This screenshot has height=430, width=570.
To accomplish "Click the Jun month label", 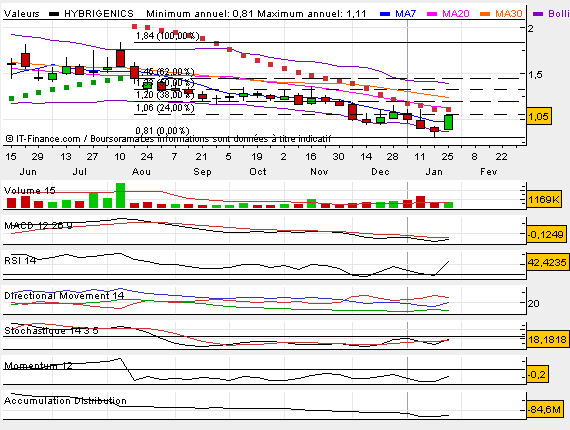I will (28, 172).
